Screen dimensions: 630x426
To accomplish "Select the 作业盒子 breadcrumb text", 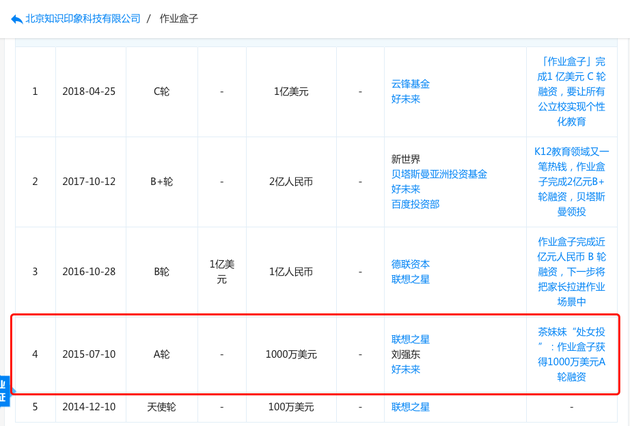I will point(179,18).
